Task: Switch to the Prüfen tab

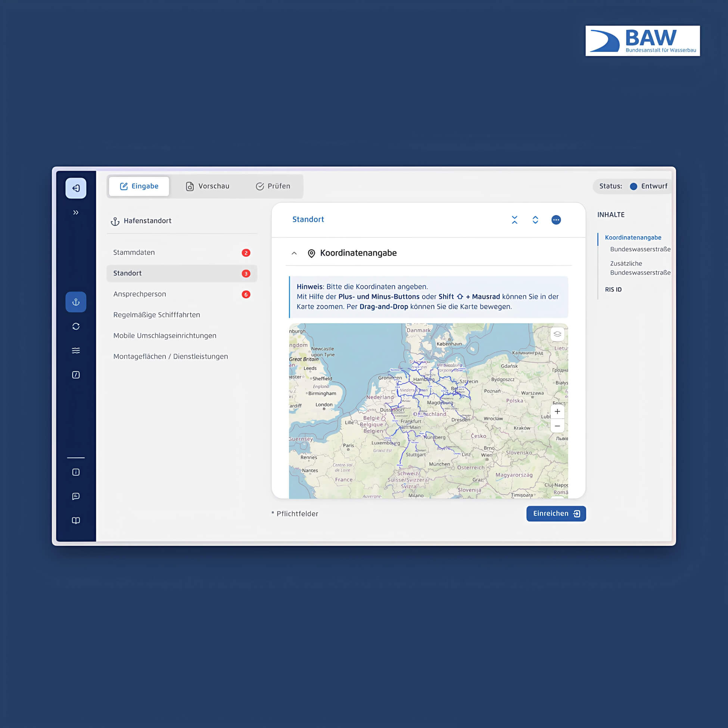Action: point(273,186)
